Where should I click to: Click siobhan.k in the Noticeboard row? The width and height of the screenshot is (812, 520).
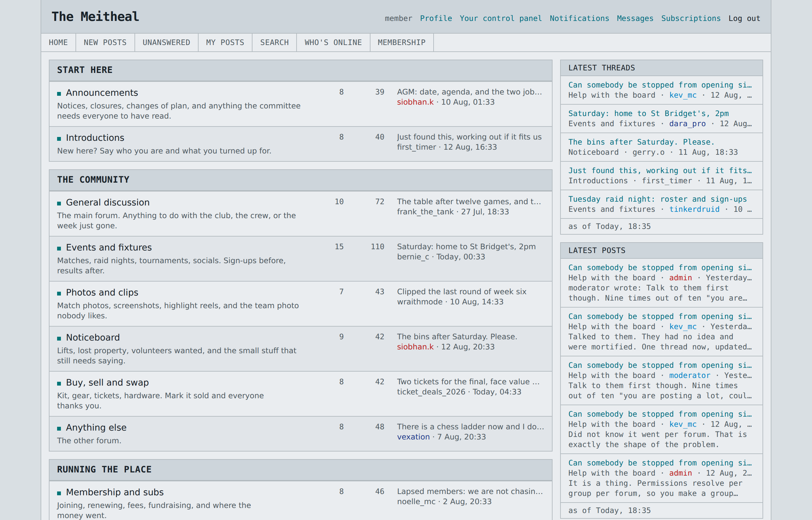coord(416,347)
